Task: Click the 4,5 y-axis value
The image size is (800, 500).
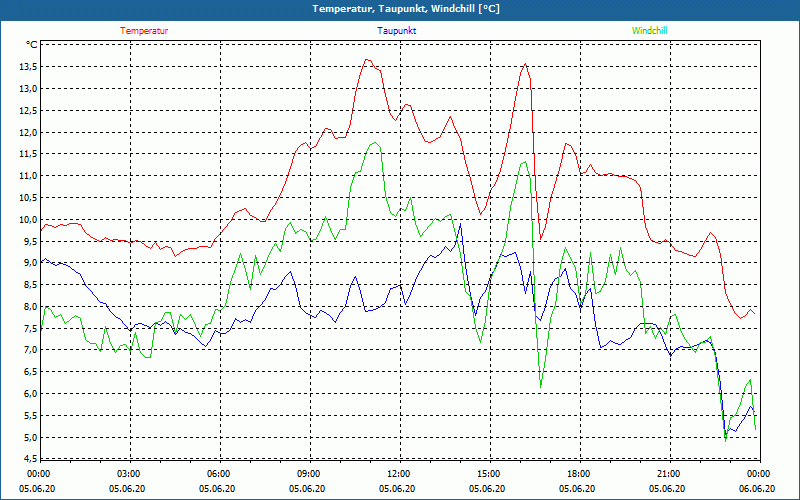Action: [x=30, y=459]
